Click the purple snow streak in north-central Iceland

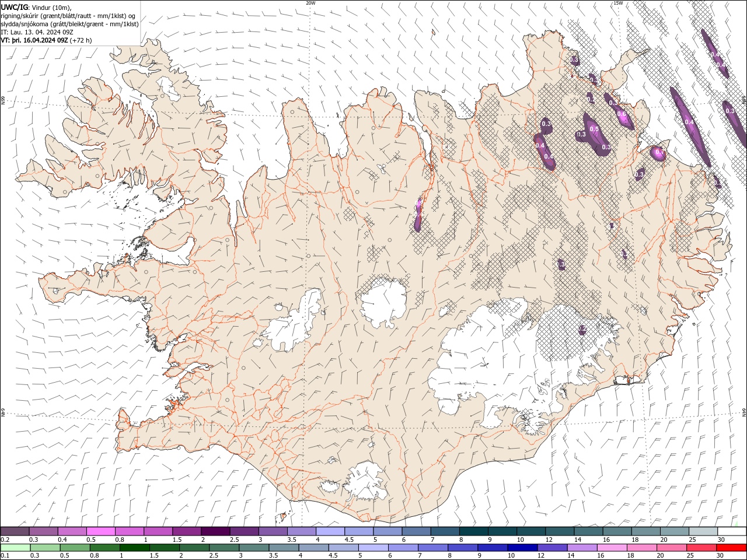[418, 215]
